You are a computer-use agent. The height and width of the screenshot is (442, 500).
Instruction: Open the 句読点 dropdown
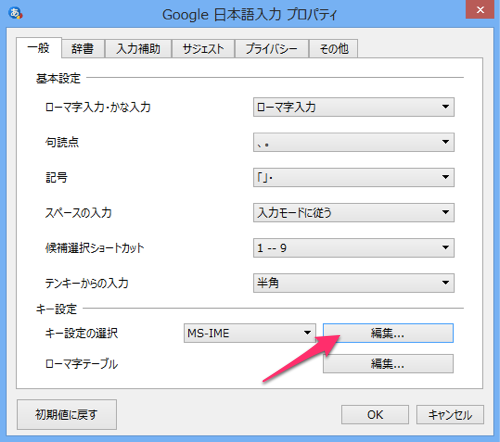pyautogui.click(x=354, y=142)
